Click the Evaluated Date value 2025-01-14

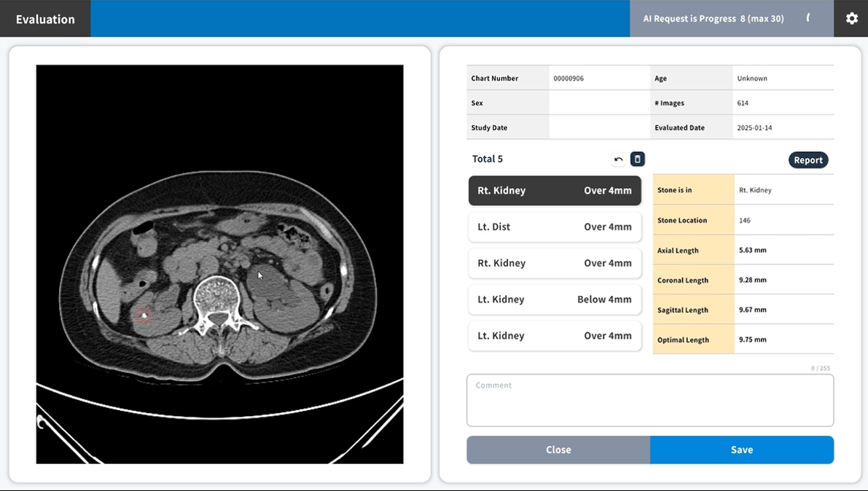pyautogui.click(x=754, y=128)
